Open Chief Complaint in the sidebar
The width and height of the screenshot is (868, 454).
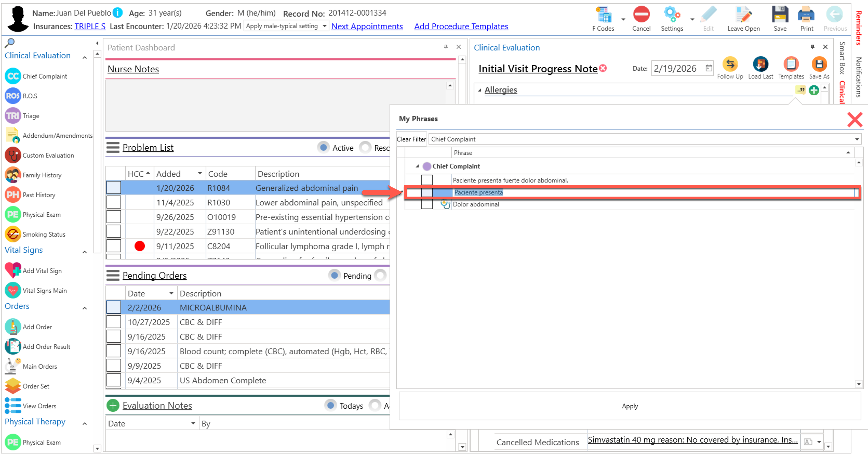tap(44, 76)
